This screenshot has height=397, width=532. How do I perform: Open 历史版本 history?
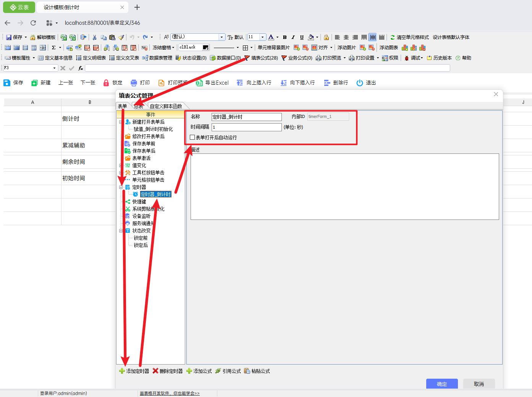439,58
